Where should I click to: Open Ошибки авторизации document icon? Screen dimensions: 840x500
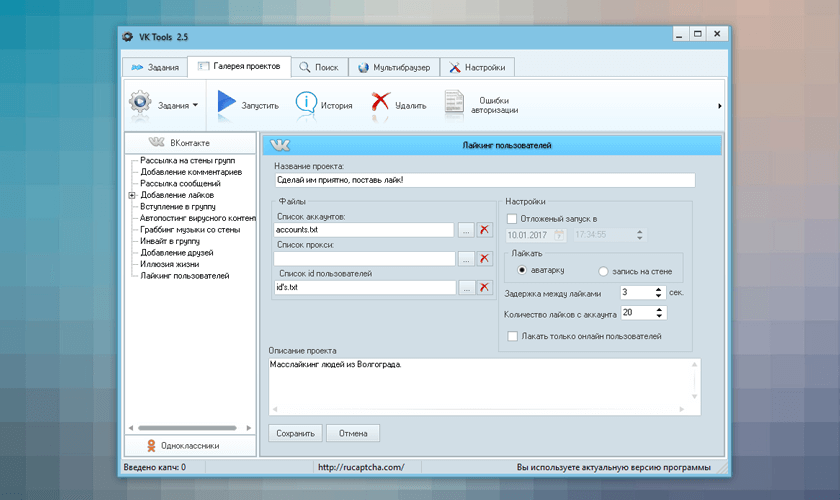coord(454,102)
